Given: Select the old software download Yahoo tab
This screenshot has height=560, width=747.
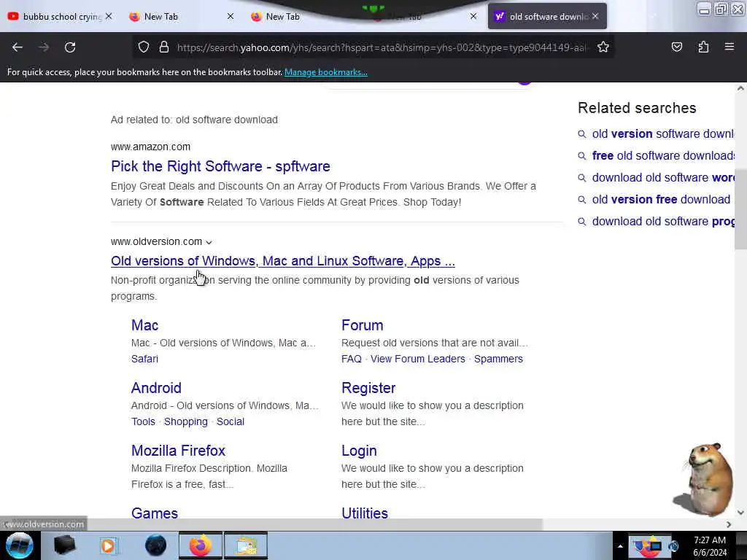Looking at the screenshot, I should pos(547,16).
